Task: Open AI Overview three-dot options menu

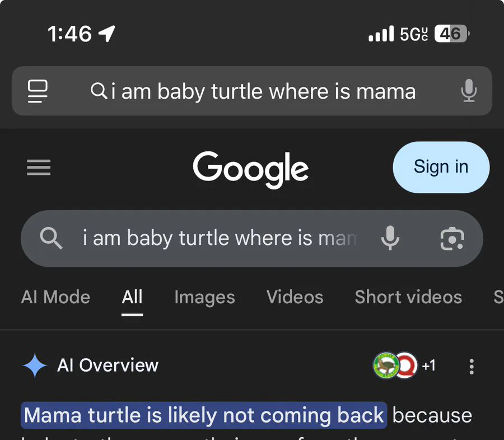Action: tap(472, 367)
